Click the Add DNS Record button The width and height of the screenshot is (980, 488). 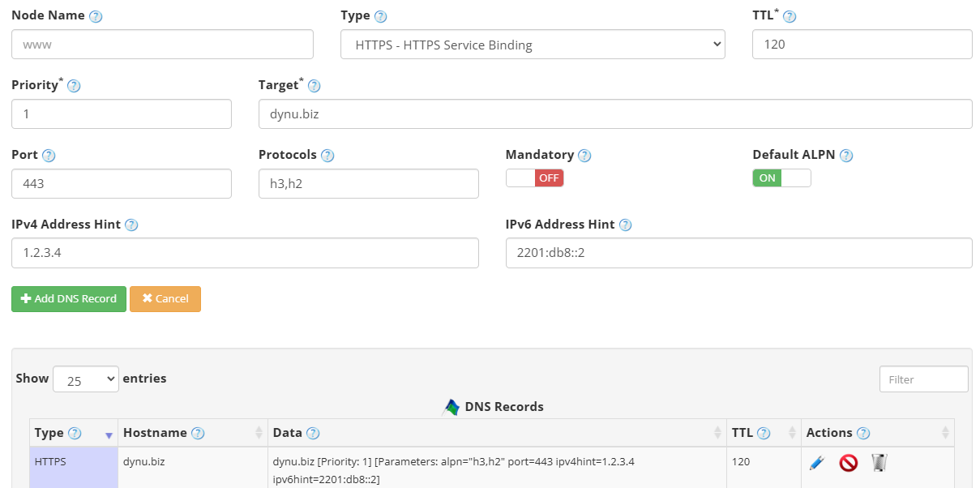pos(68,298)
